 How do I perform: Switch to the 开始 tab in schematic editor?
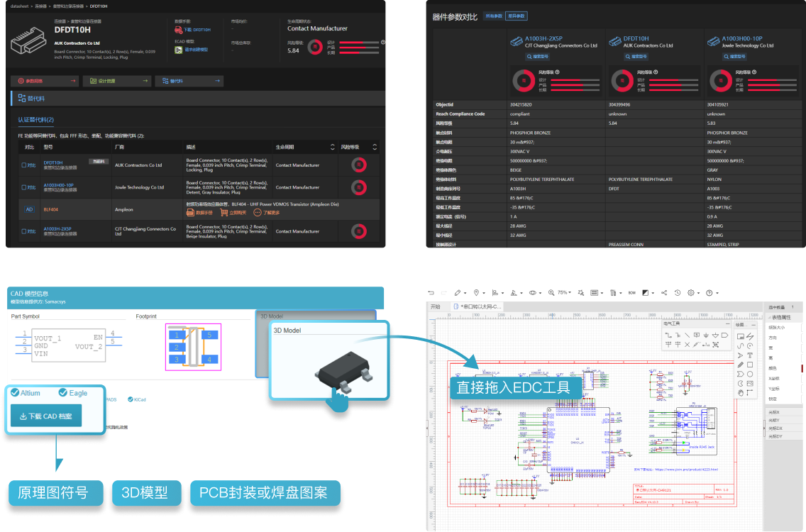coord(436,306)
